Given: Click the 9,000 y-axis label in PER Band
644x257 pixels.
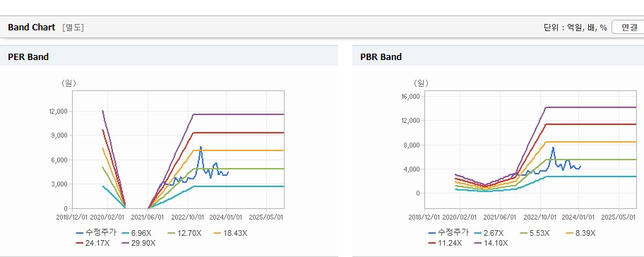Looking at the screenshot, I should tap(60, 136).
